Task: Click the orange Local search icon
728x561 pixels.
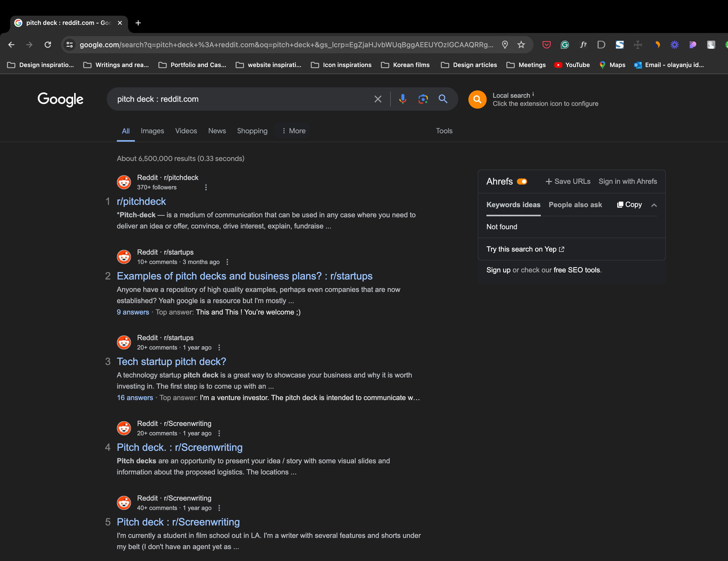Action: click(x=477, y=99)
